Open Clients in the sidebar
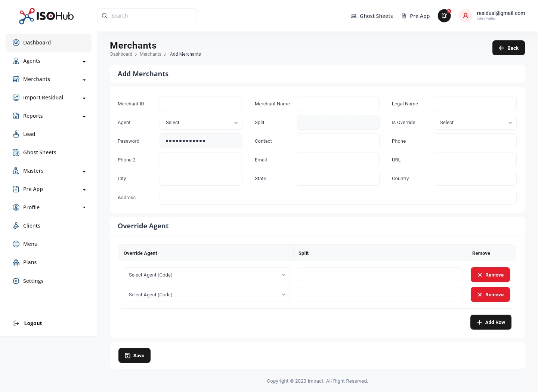The image size is (538, 392). click(49, 226)
